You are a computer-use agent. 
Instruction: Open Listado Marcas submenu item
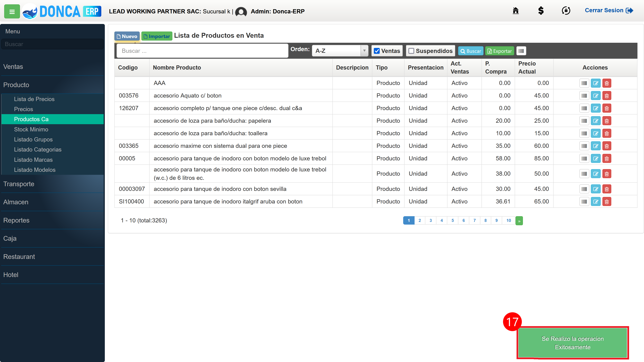pos(52,160)
